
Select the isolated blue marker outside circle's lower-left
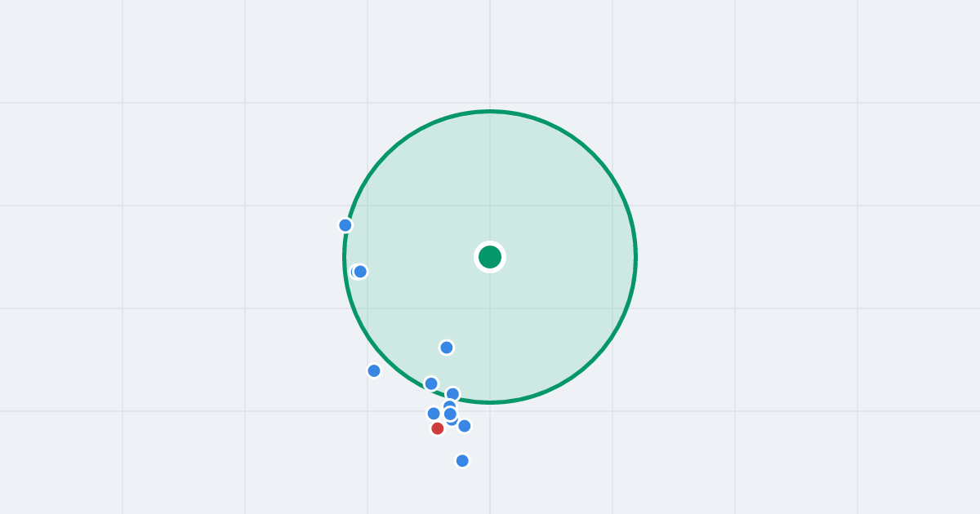(x=374, y=371)
